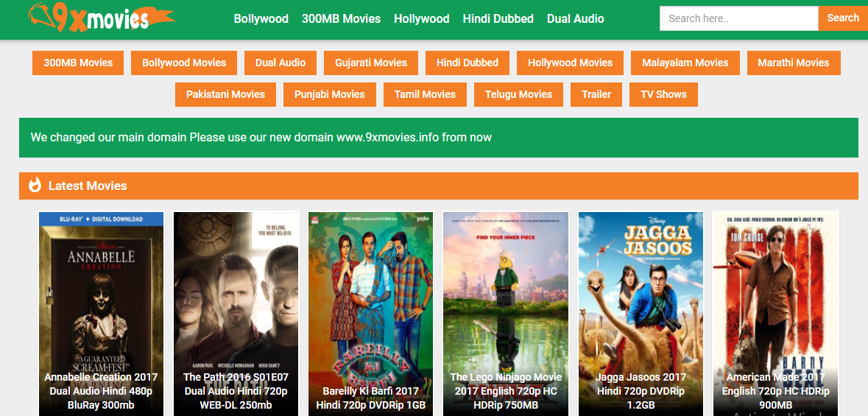868x416 pixels.
Task: Open Malayalam Movies category
Action: [685, 63]
